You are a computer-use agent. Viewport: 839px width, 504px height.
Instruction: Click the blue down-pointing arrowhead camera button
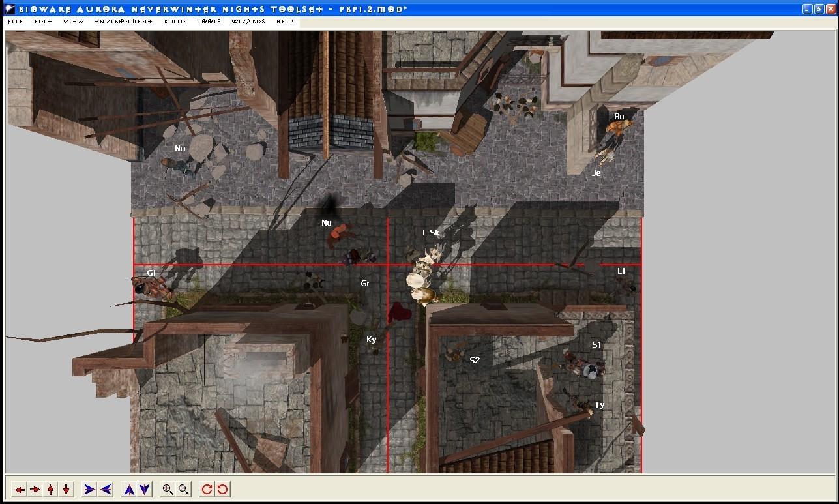coord(145,489)
